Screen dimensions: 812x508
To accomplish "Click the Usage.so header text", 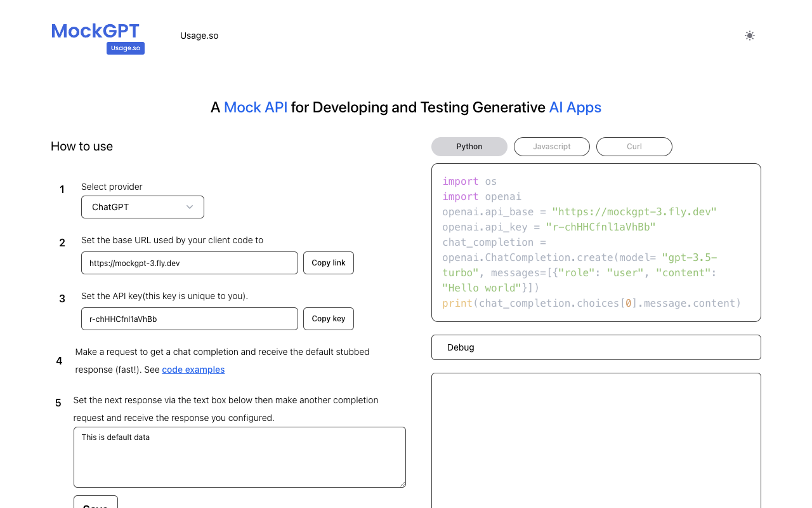I will pos(199,36).
